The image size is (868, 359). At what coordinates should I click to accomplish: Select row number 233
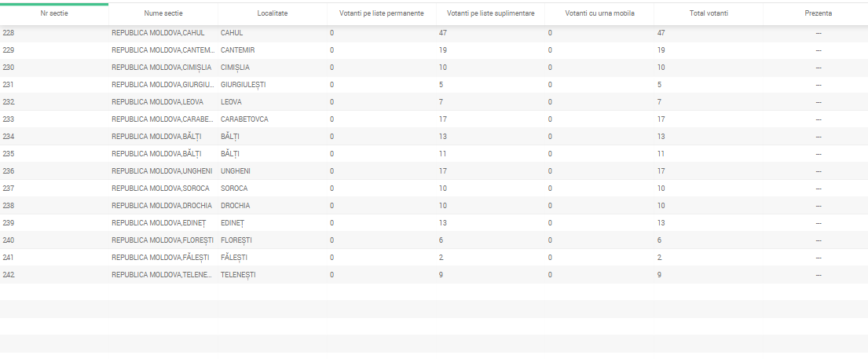(x=434, y=119)
